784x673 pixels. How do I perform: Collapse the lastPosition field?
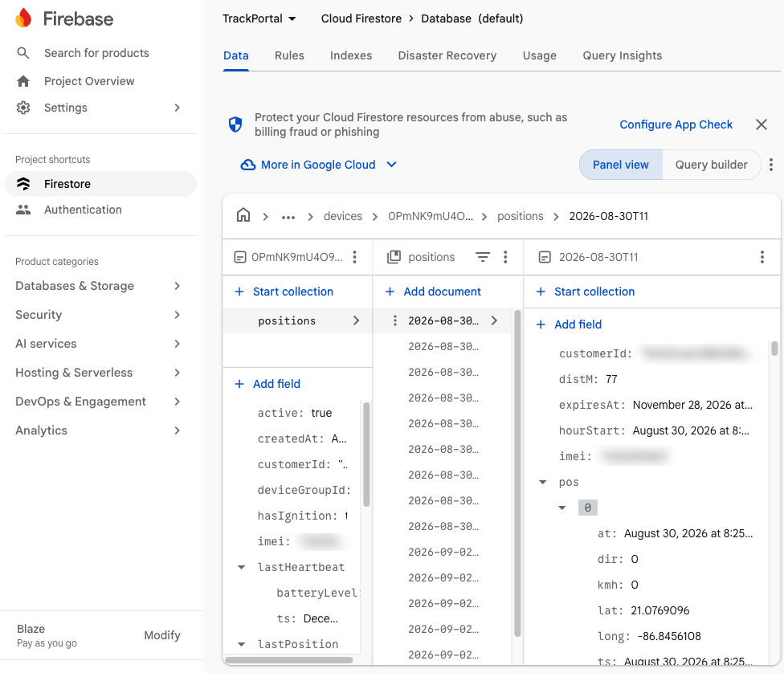241,645
